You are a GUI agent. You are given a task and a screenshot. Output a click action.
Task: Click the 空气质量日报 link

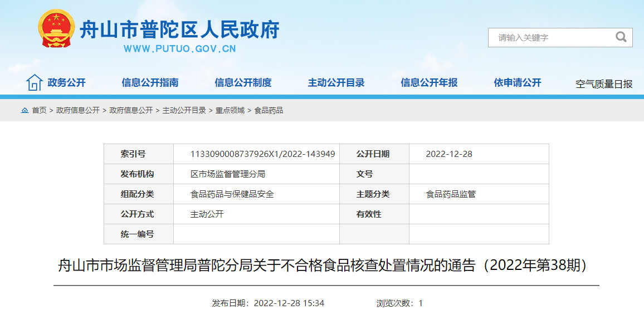pyautogui.click(x=604, y=85)
